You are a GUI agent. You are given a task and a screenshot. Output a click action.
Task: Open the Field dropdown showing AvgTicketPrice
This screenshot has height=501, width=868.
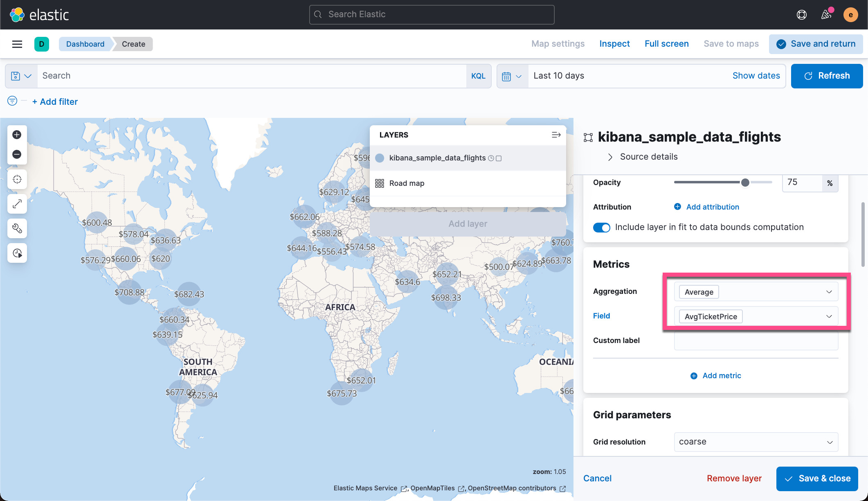click(x=756, y=316)
